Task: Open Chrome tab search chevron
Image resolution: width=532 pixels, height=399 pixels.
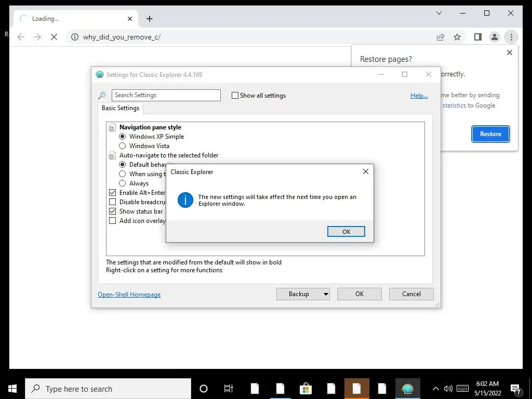Action: pos(438,13)
